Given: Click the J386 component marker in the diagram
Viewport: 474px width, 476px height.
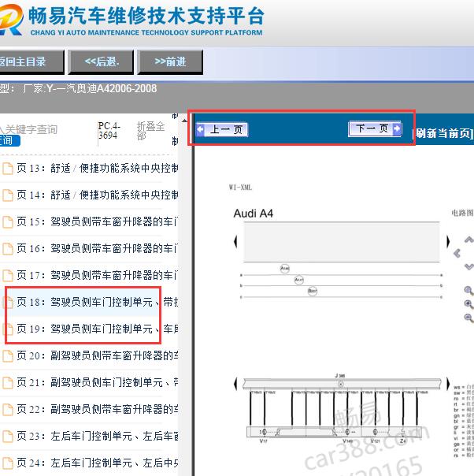Looking at the screenshot, I should pyautogui.click(x=341, y=384).
